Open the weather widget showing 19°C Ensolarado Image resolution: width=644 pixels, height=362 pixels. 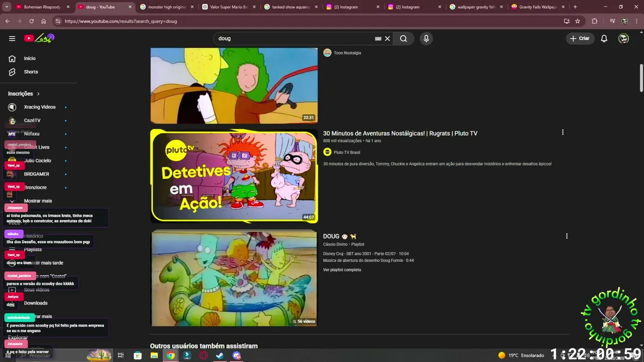521,355
